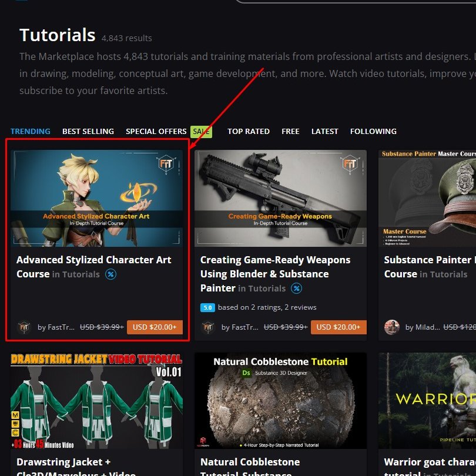Click Creating Game-Ready Weapons title link

point(275,274)
